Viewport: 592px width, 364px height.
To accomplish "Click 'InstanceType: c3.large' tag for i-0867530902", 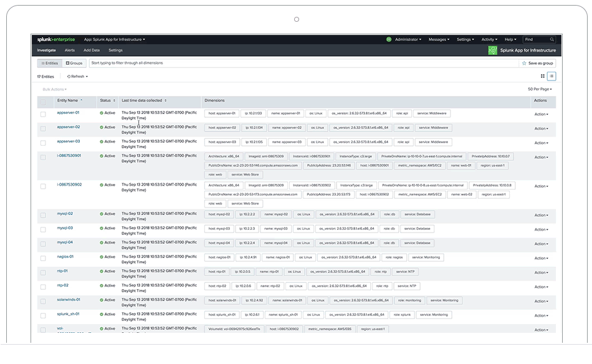I will [x=356, y=185].
